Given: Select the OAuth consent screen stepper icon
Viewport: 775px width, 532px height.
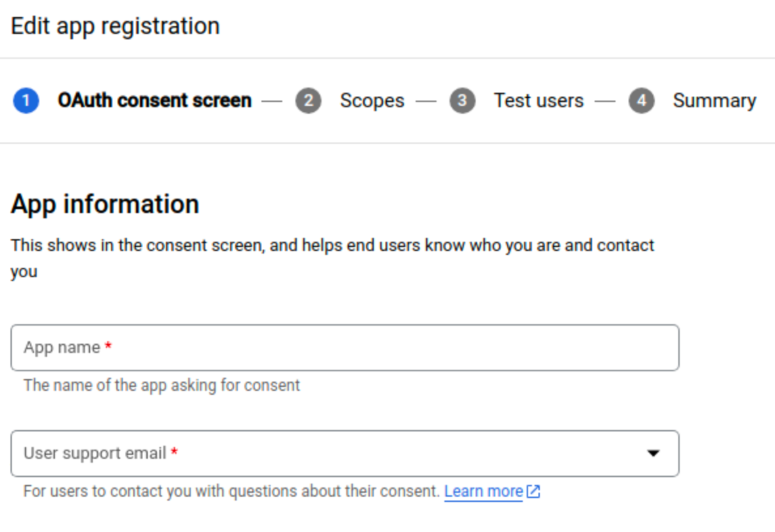Looking at the screenshot, I should pyautogui.click(x=26, y=100).
